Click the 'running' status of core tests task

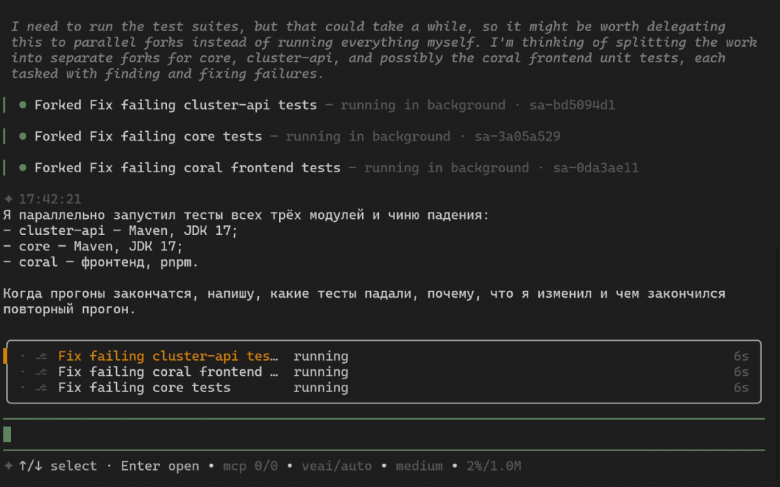pos(321,388)
